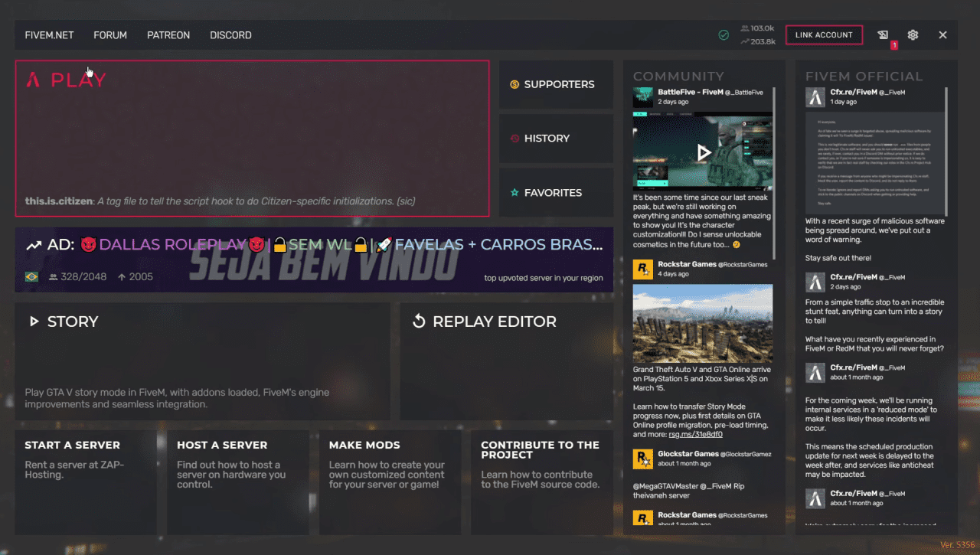Click the 203.8k trending stat

pos(757,41)
